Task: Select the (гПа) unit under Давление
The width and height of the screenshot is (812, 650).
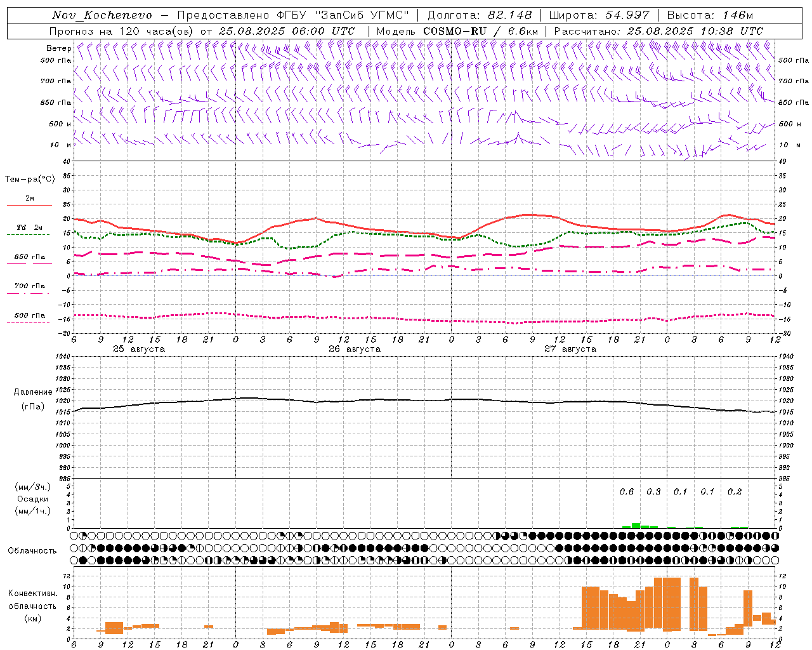Action: (x=33, y=406)
